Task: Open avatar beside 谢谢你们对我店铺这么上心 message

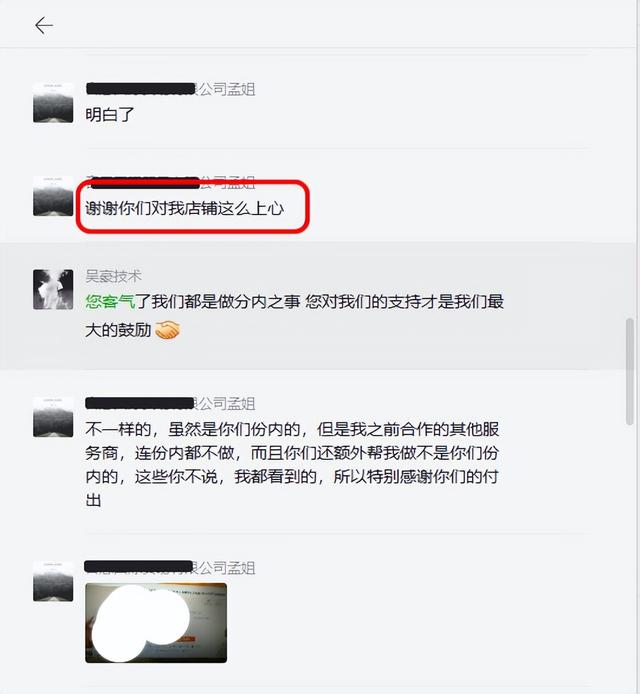Action: click(x=53, y=196)
